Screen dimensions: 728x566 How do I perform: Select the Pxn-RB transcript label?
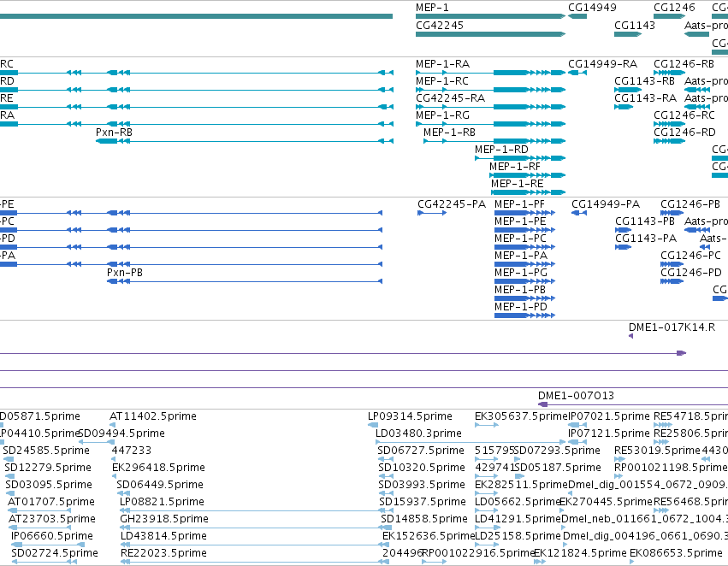coord(114,133)
